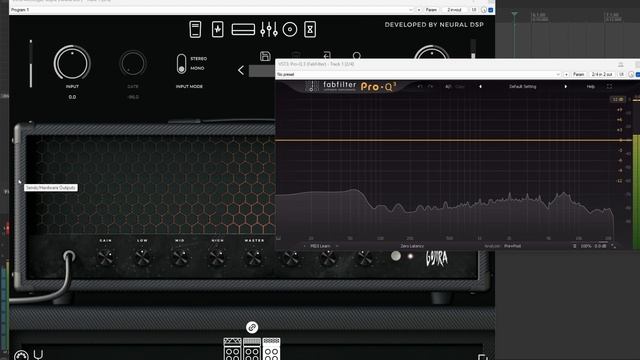Viewport: 640px width, 360px height.
Task: Select the first amp thumbnail at bottom
Action: point(232,349)
